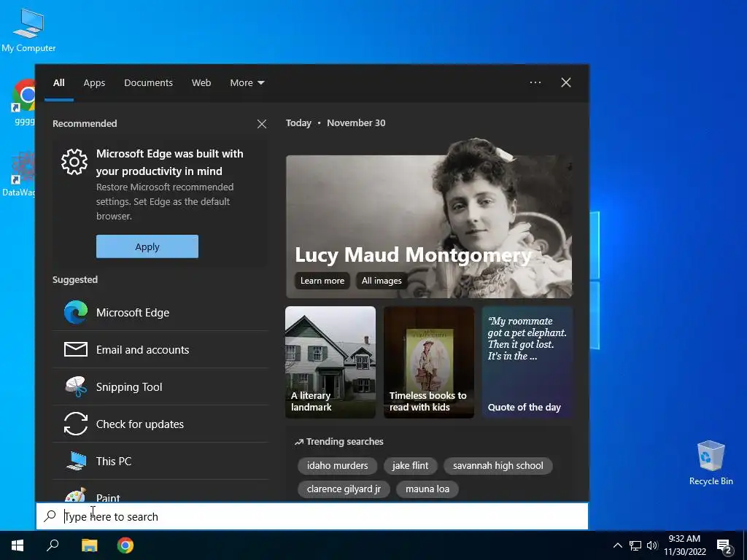Click Microsoft Edge was built with headline
The height and width of the screenshot is (560, 747).
[x=169, y=163]
